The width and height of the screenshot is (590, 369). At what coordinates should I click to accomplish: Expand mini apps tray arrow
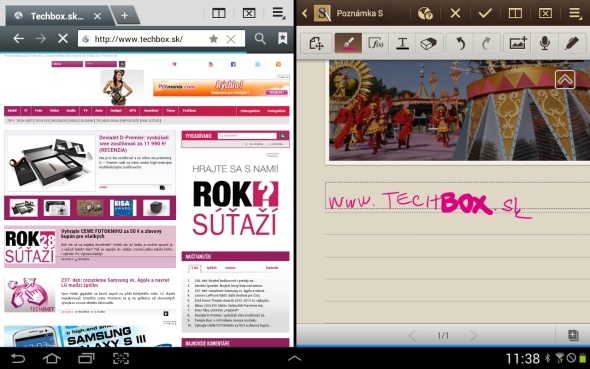pos(295,358)
